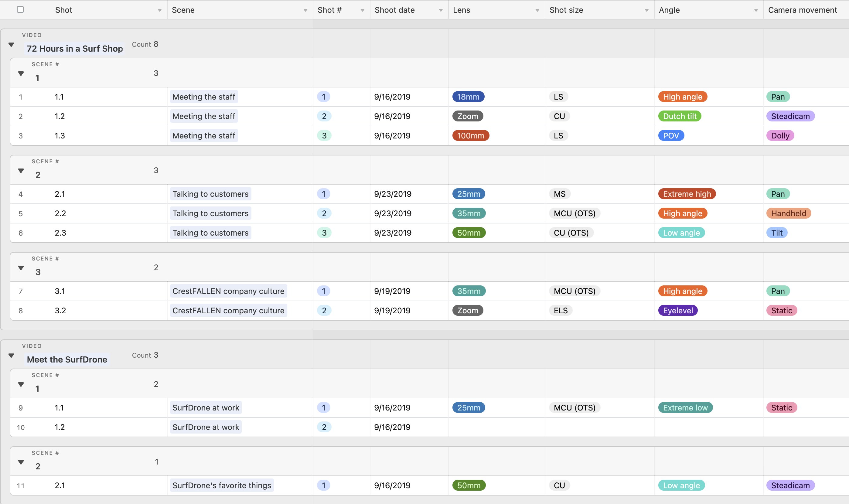Collapse Scene # 2 under Meet the SurfDrone
Screen dimensions: 849x504
(21, 462)
